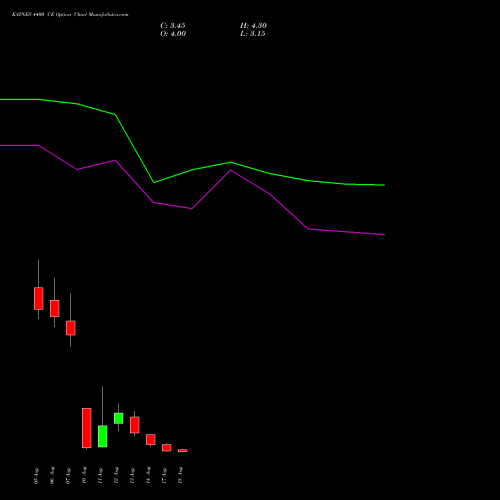This screenshot has height=500, width=500.
Task: Click the red candle above 05 Aug
Action: 39,298
